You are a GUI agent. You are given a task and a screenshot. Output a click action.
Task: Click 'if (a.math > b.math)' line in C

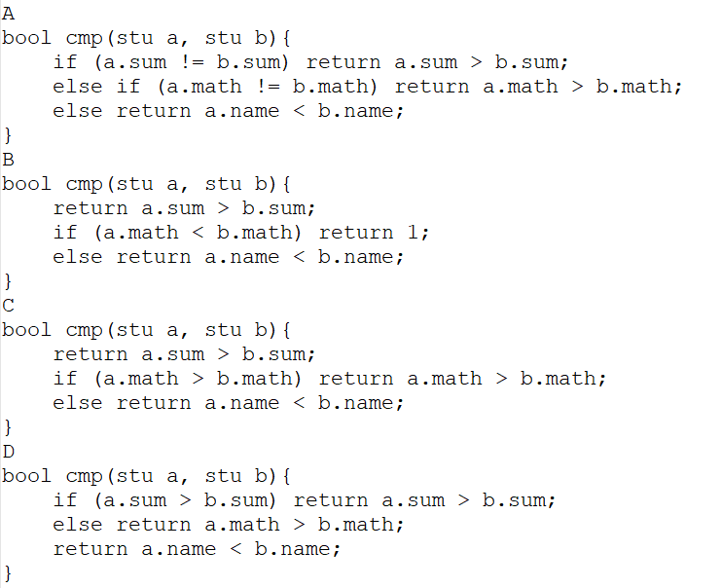[330, 380]
